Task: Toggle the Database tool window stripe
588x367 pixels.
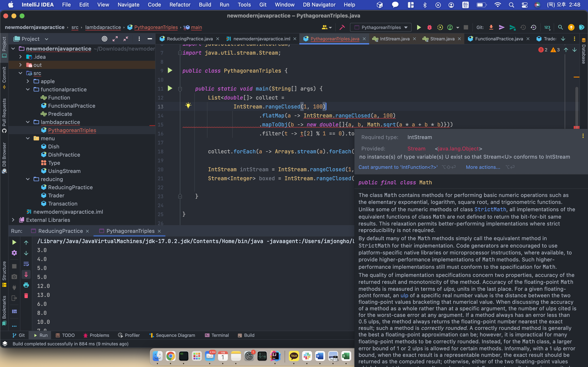Action: click(584, 51)
